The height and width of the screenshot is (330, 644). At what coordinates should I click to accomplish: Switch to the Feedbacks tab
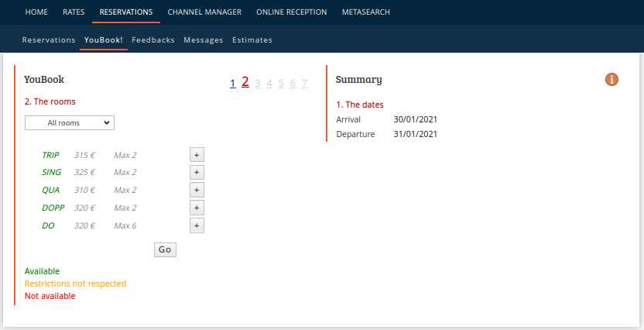[x=153, y=40]
